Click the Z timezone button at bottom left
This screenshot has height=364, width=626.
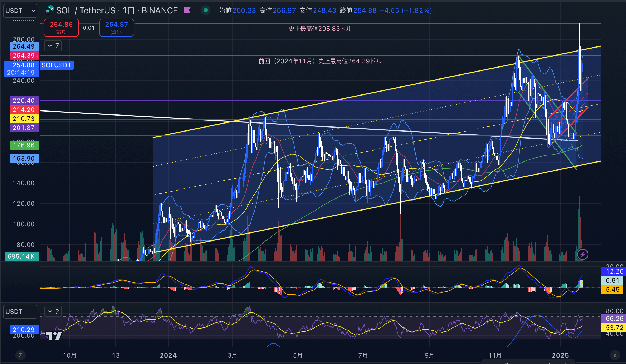coord(20,355)
